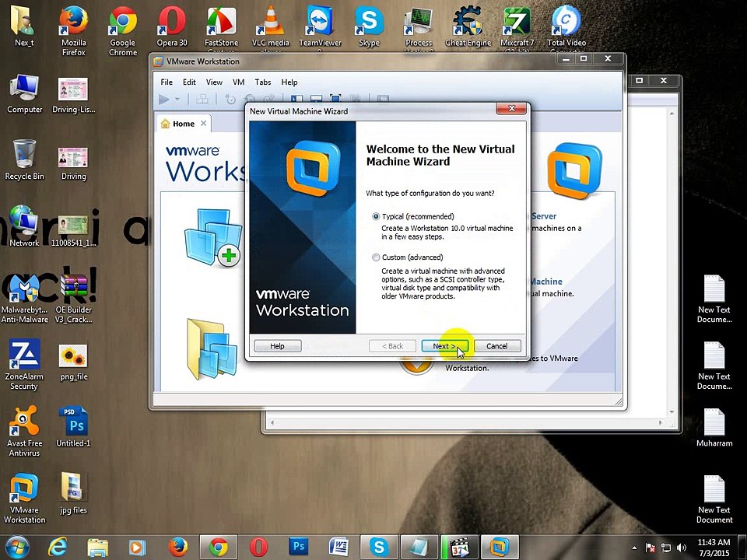
Task: Select the 11008541_1... image file icon
Action: click(x=73, y=231)
